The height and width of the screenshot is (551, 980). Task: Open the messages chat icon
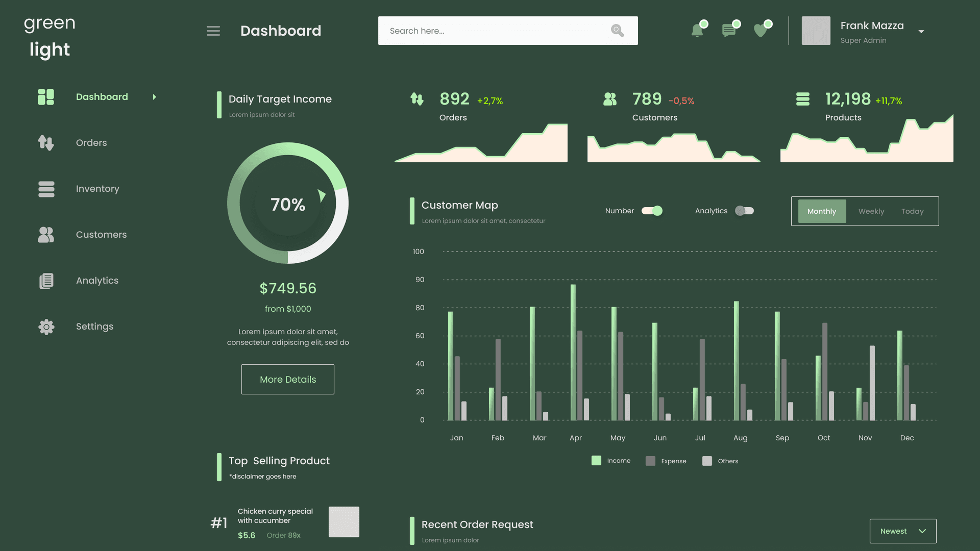tap(729, 31)
